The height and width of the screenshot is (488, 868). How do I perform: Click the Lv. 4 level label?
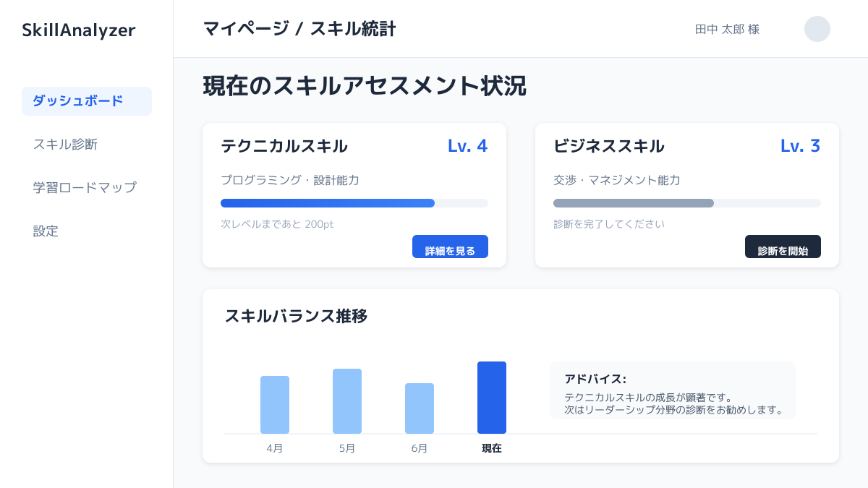[x=467, y=146]
